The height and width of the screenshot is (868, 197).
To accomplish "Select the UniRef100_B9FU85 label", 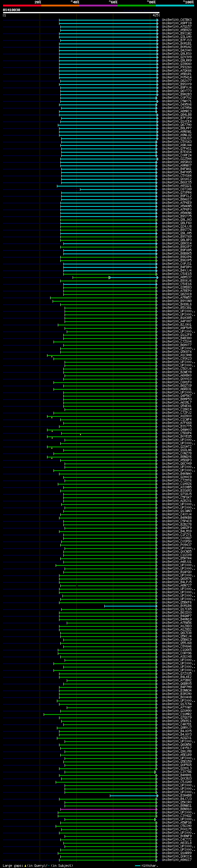I will [176, 250].
